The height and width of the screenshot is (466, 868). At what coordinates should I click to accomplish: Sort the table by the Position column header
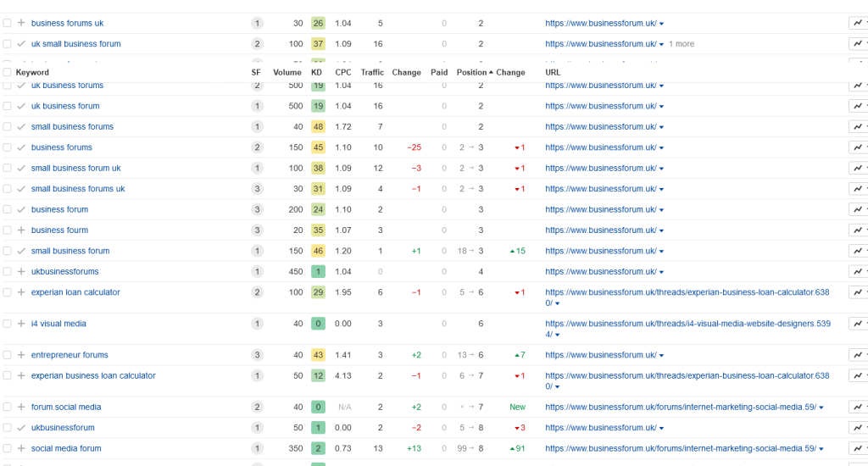[x=471, y=73]
